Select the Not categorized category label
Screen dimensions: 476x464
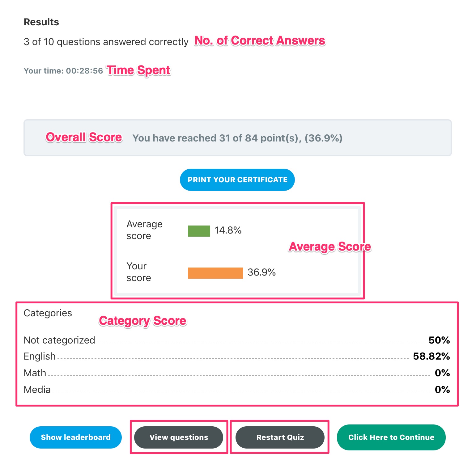click(x=59, y=340)
